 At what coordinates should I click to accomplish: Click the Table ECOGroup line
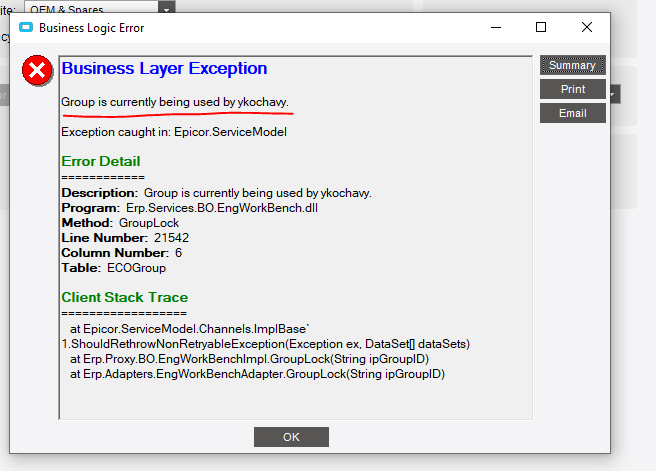[114, 268]
